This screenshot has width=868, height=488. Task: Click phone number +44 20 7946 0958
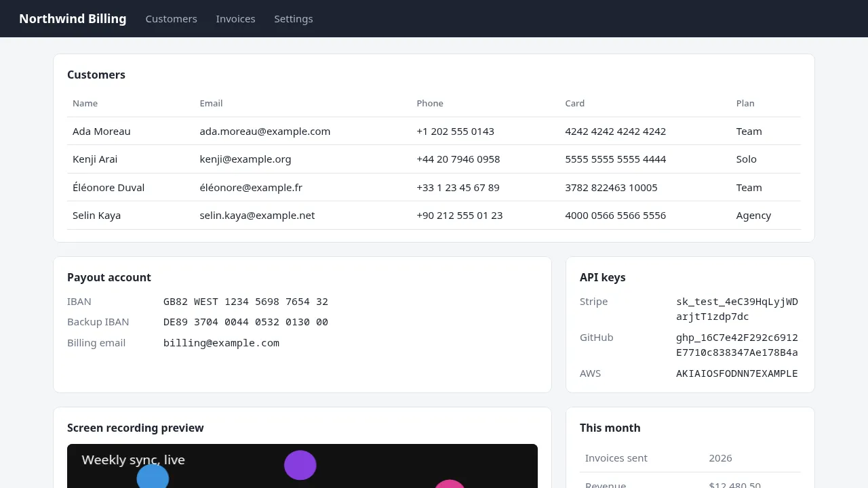(458, 159)
